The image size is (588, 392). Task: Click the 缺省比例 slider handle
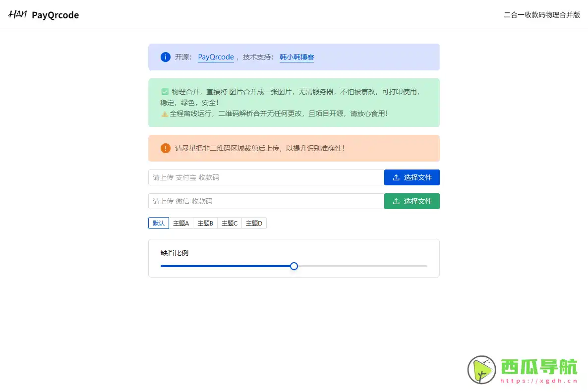tap(294, 266)
